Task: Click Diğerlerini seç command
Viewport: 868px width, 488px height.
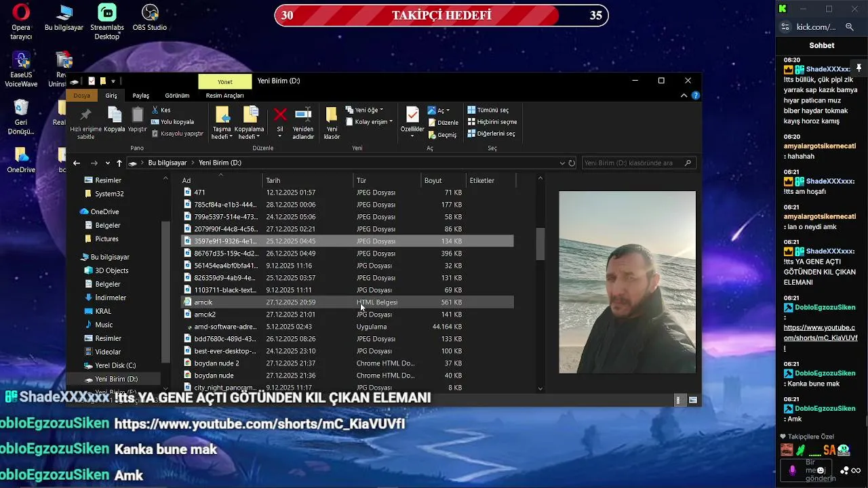Action: click(491, 134)
